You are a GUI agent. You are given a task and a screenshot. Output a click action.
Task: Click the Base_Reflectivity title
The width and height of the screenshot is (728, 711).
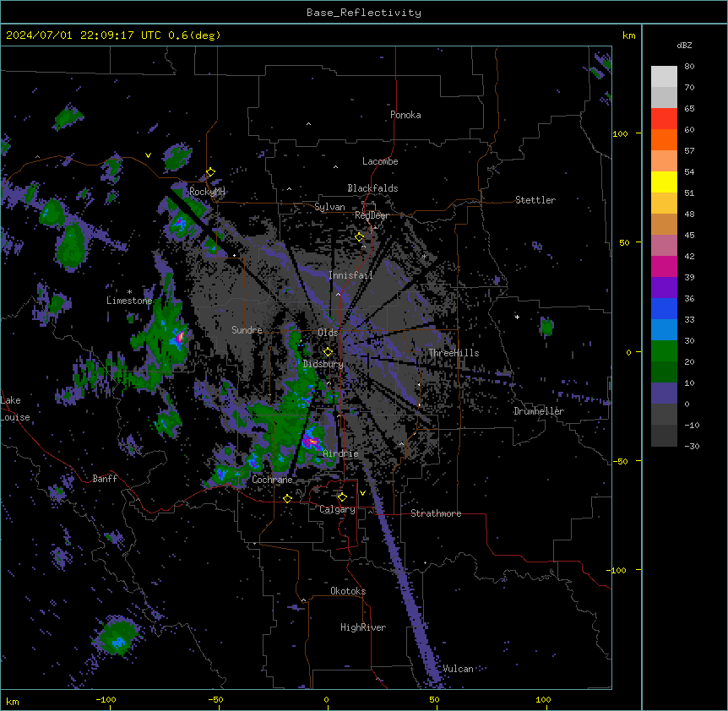tap(364, 13)
